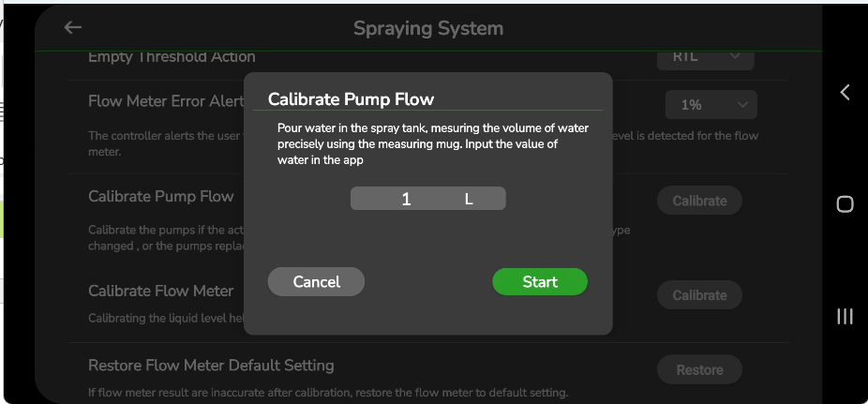Tap the Flow Meter Error Alert label
868x404 pixels.
[x=165, y=101]
